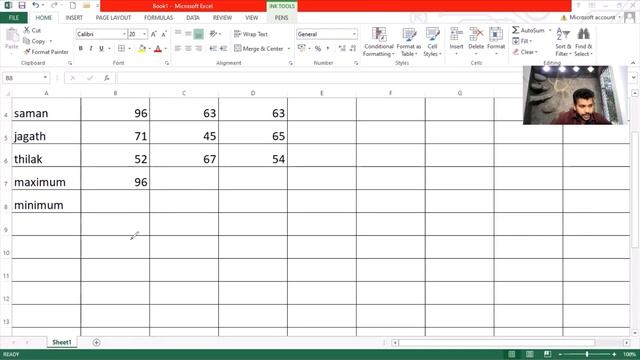Viewport: 640px width, 360px height.
Task: Click the Insert Function fx button
Action: point(107,78)
